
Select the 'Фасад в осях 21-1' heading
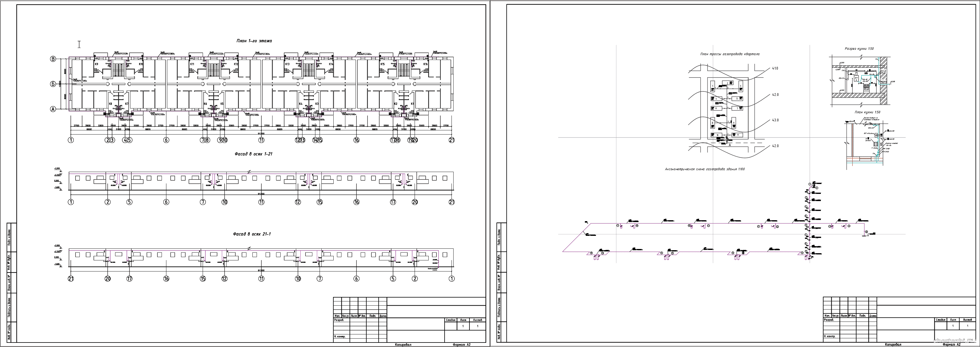[x=252, y=234]
